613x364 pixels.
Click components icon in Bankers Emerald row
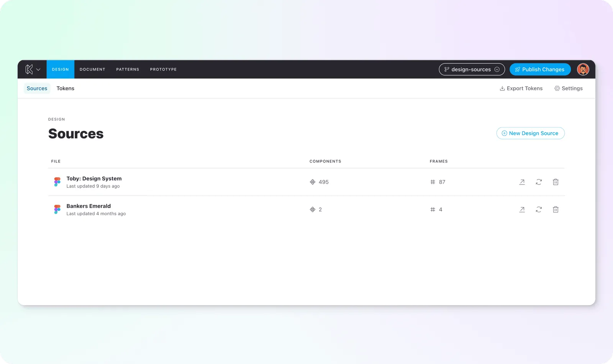pos(313,209)
